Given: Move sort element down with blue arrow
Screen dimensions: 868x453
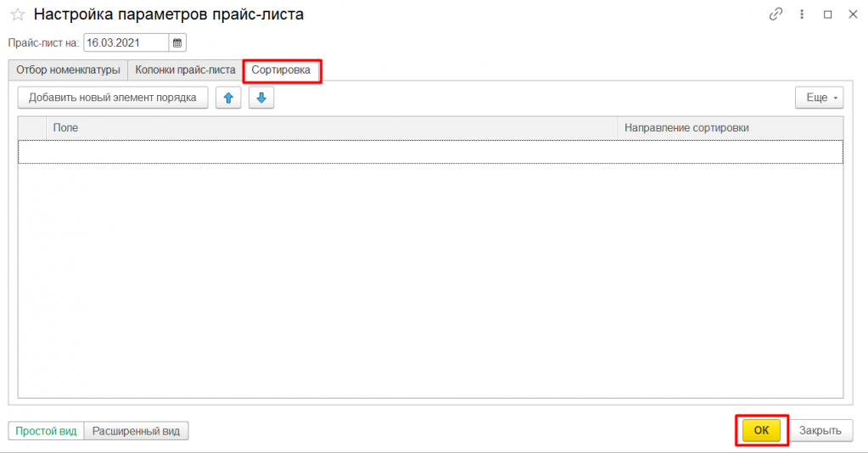Looking at the screenshot, I should pyautogui.click(x=261, y=98).
